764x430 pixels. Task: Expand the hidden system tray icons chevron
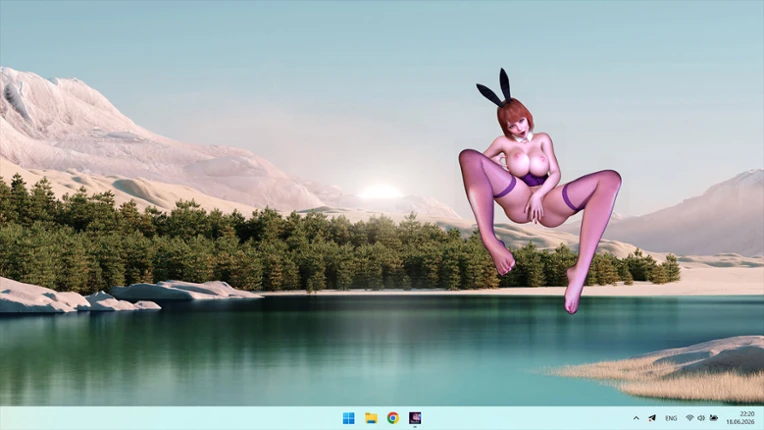click(636, 418)
